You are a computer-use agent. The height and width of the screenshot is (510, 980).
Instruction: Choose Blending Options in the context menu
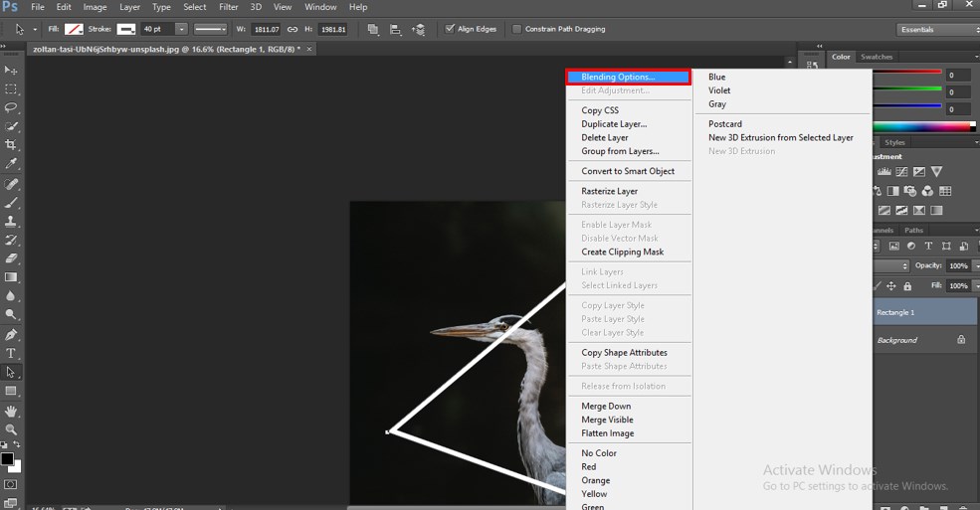pos(628,77)
